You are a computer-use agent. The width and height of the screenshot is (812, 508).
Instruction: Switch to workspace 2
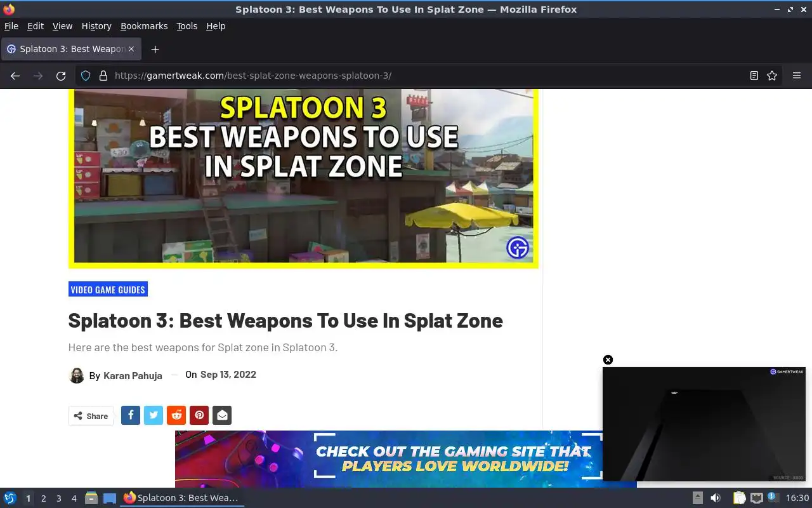pyautogui.click(x=44, y=498)
